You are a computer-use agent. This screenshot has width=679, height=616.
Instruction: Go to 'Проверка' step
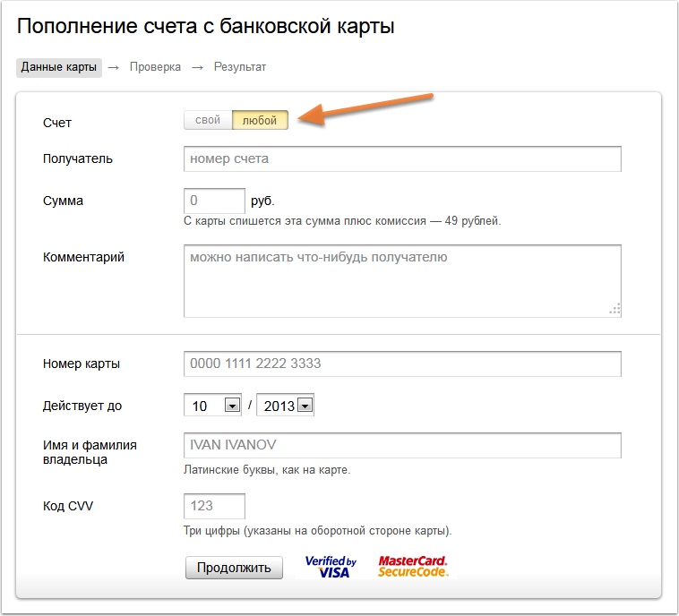(155, 67)
